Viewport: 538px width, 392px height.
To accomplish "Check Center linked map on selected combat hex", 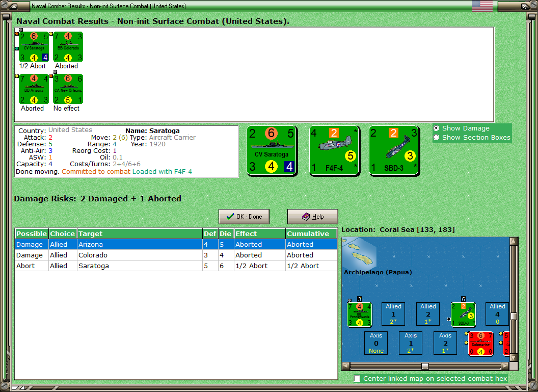I will pyautogui.click(x=357, y=378).
